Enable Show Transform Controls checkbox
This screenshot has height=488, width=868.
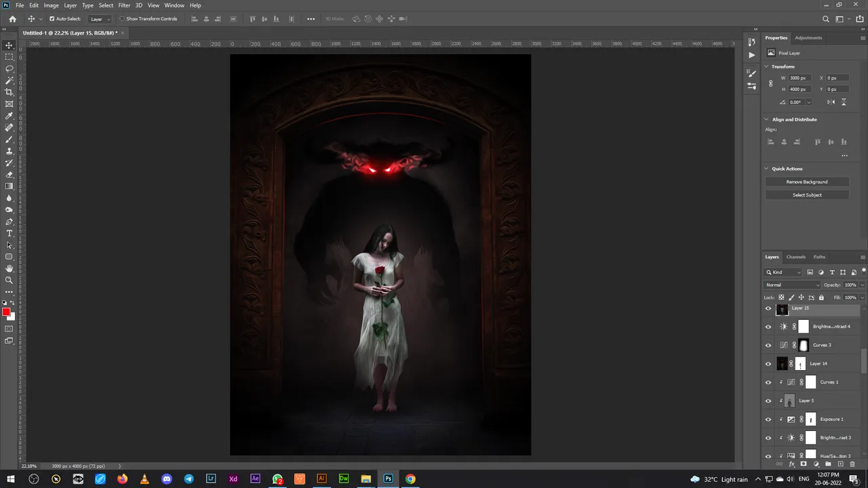(122, 19)
